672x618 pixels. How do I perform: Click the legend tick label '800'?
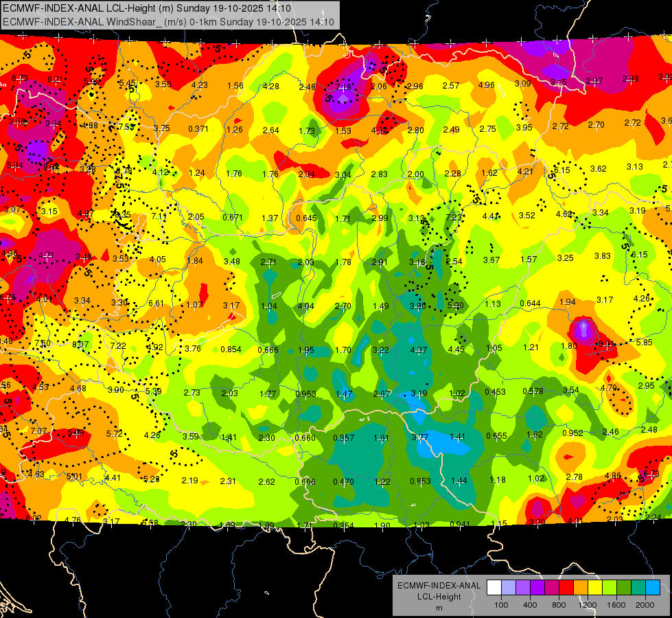pyautogui.click(x=559, y=605)
